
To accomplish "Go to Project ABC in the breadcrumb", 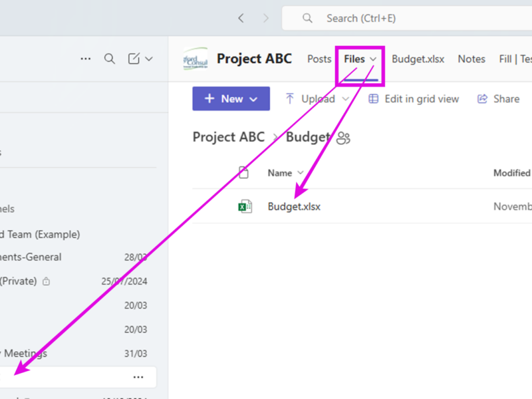I will click(229, 137).
